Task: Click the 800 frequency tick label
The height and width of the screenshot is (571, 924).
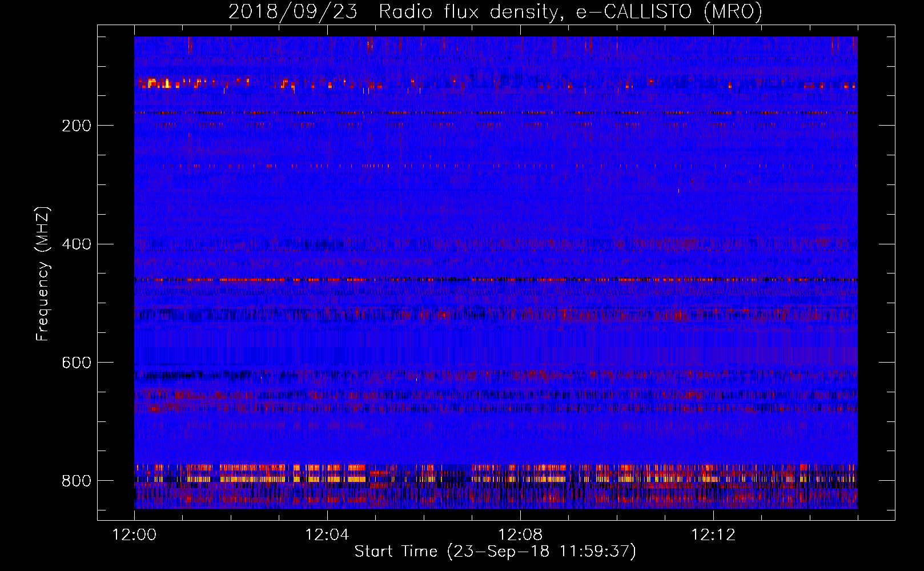Action: pos(76,481)
